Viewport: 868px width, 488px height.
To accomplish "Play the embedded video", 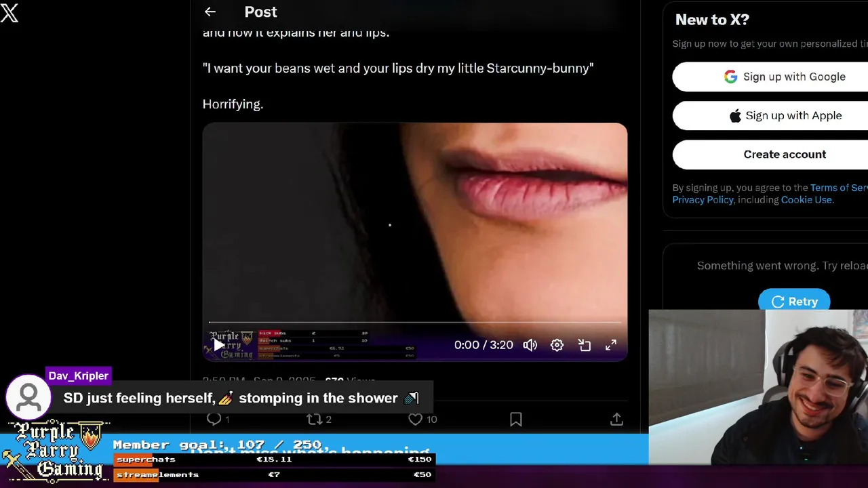I will tap(219, 345).
